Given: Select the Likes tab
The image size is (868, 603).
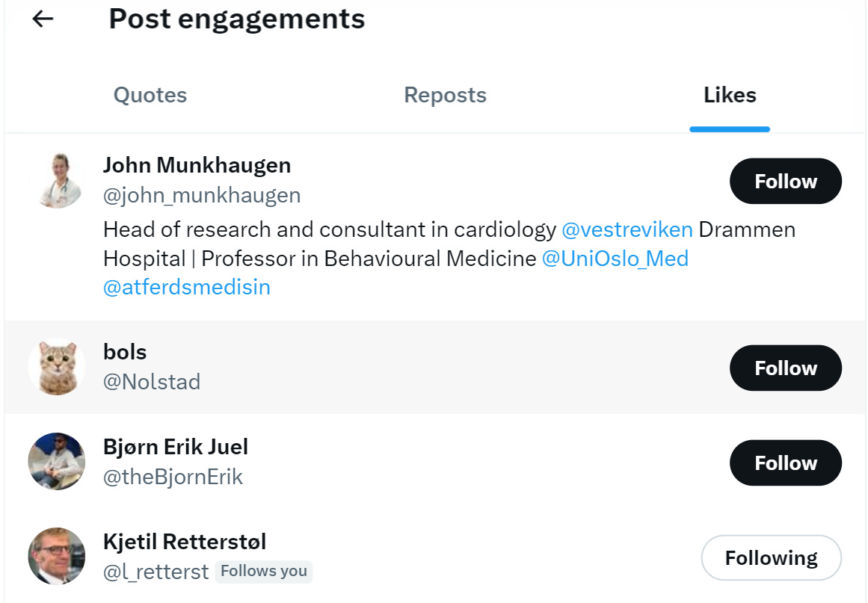Looking at the screenshot, I should pyautogui.click(x=730, y=96).
